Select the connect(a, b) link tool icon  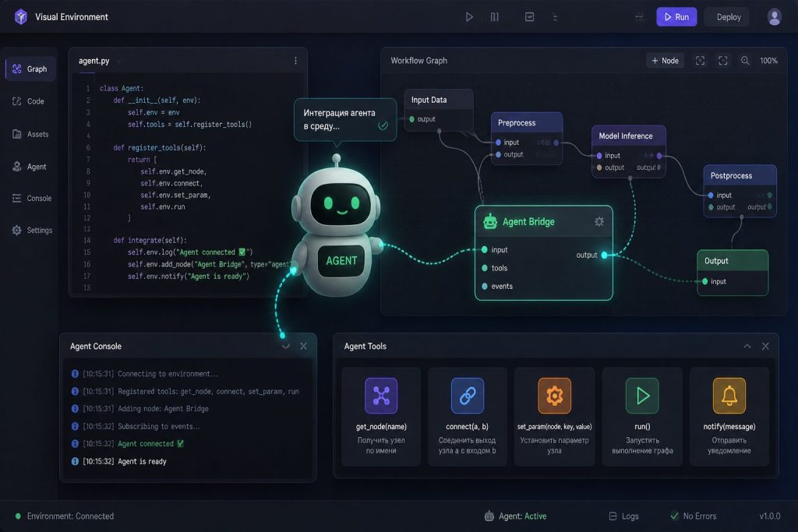click(x=468, y=395)
